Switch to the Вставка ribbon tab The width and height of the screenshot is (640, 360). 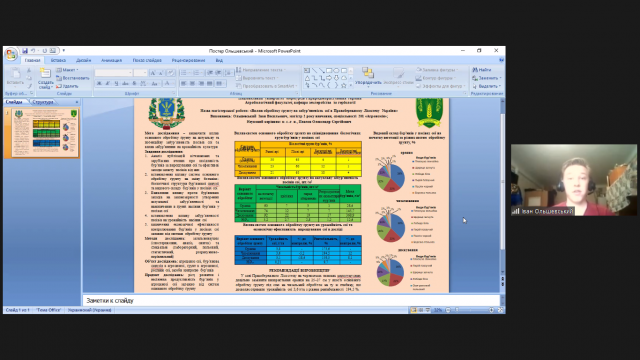(x=58, y=60)
